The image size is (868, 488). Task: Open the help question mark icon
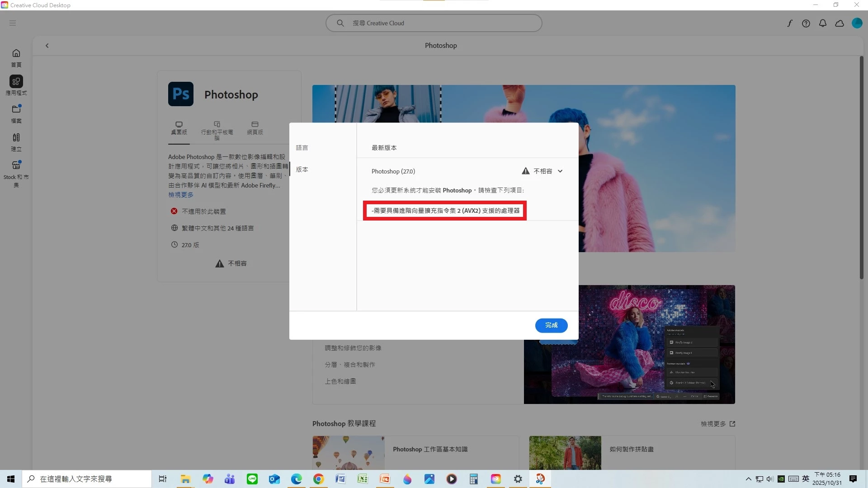(x=806, y=23)
